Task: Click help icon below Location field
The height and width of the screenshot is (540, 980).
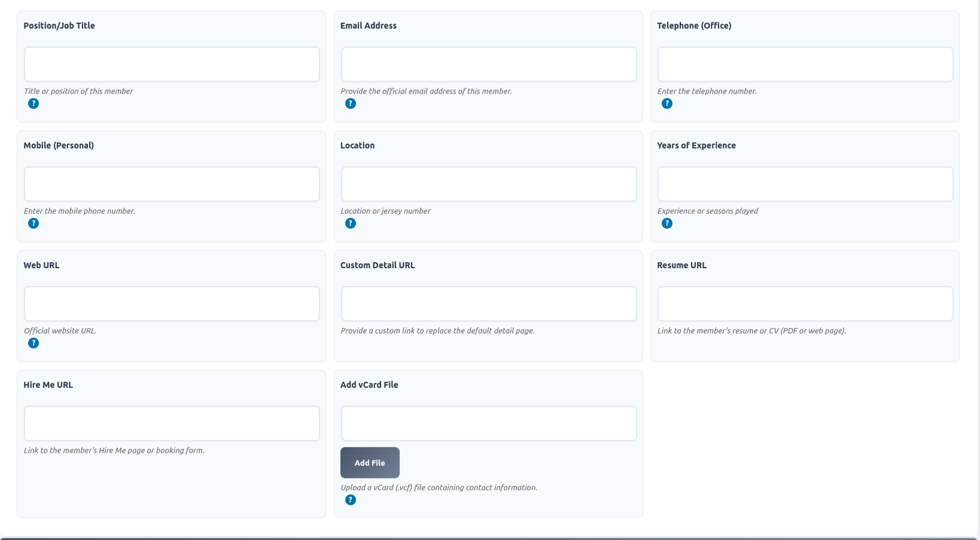Action: (351, 223)
